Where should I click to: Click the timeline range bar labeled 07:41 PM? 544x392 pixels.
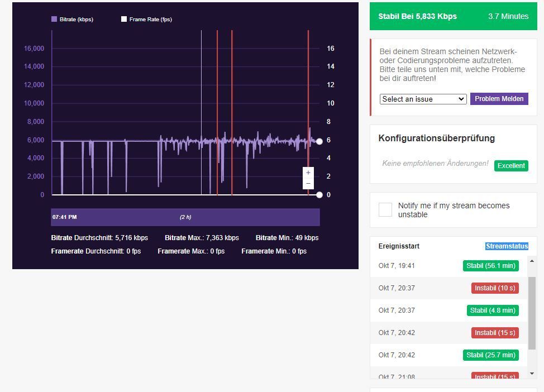[x=184, y=217]
